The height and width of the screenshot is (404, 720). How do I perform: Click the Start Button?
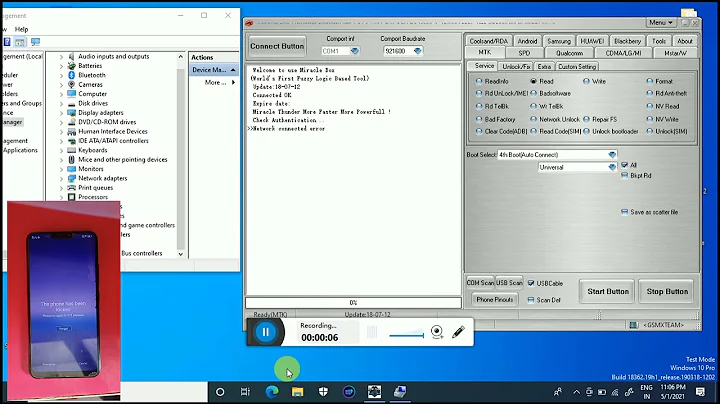click(x=608, y=292)
